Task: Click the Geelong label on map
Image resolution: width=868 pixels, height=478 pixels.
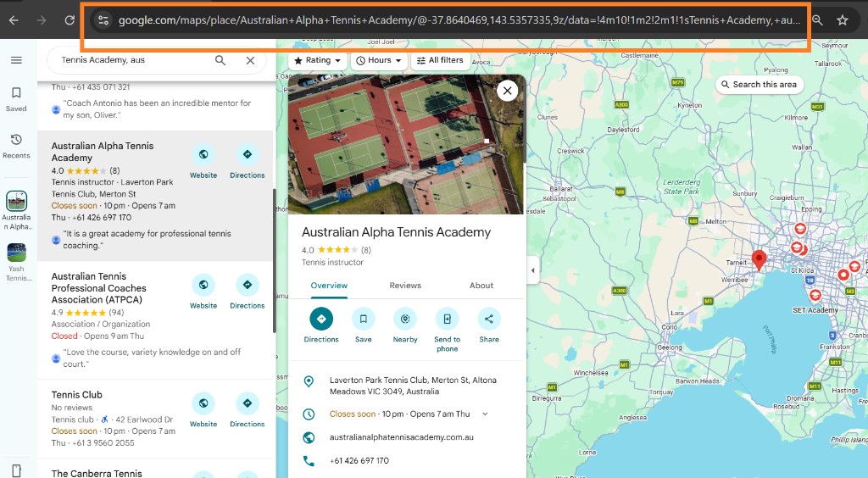Action: 670,347
